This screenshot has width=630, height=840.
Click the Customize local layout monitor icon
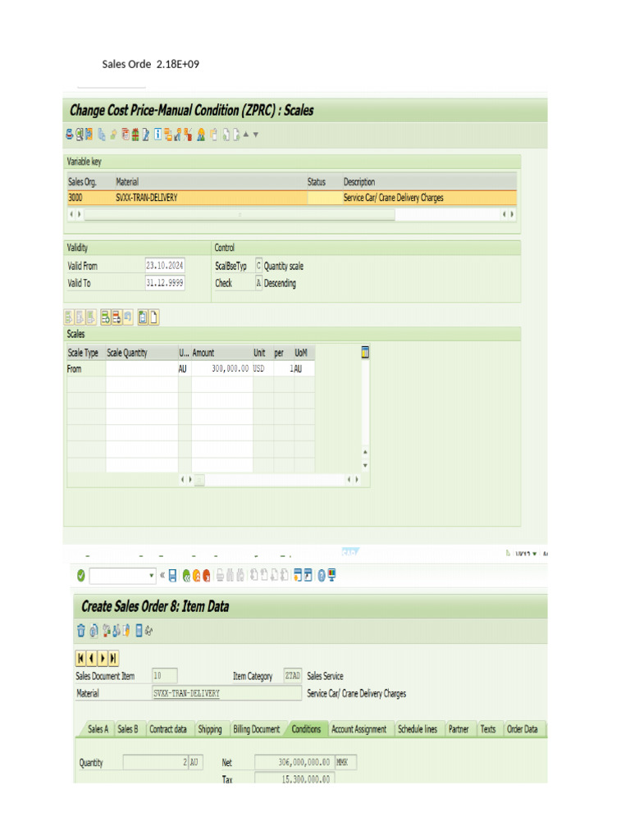click(332, 575)
